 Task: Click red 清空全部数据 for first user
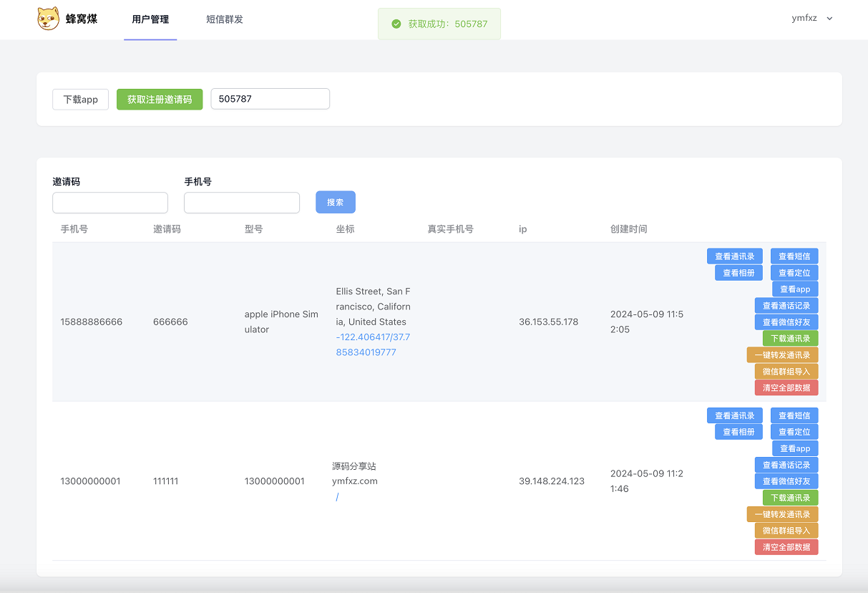786,387
